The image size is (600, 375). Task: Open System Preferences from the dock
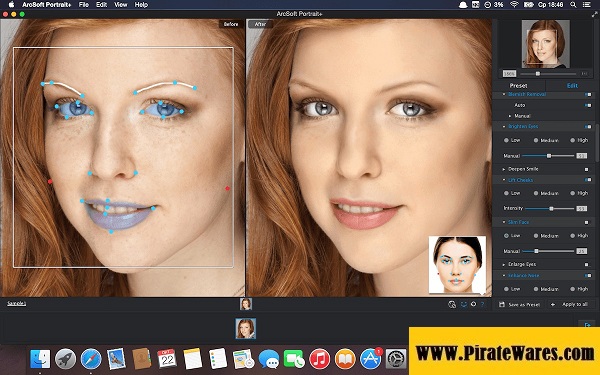396,359
